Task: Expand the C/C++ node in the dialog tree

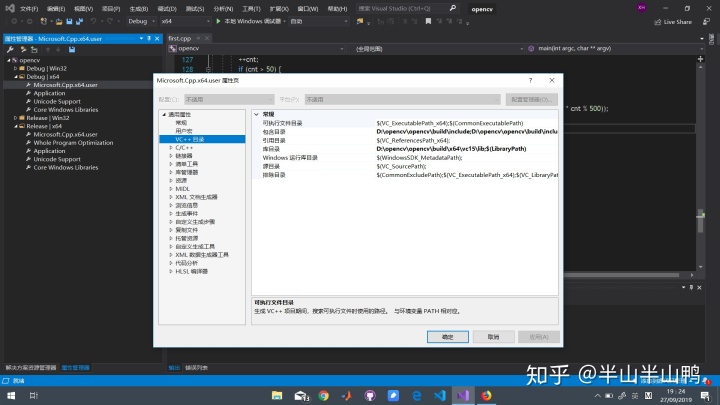Action: (171, 147)
